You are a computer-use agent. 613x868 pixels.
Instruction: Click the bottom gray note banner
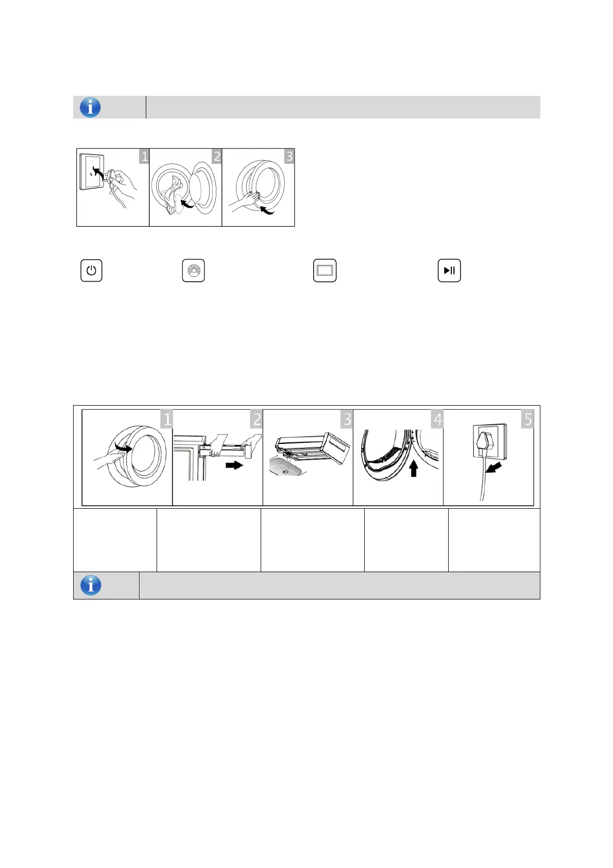click(339, 586)
